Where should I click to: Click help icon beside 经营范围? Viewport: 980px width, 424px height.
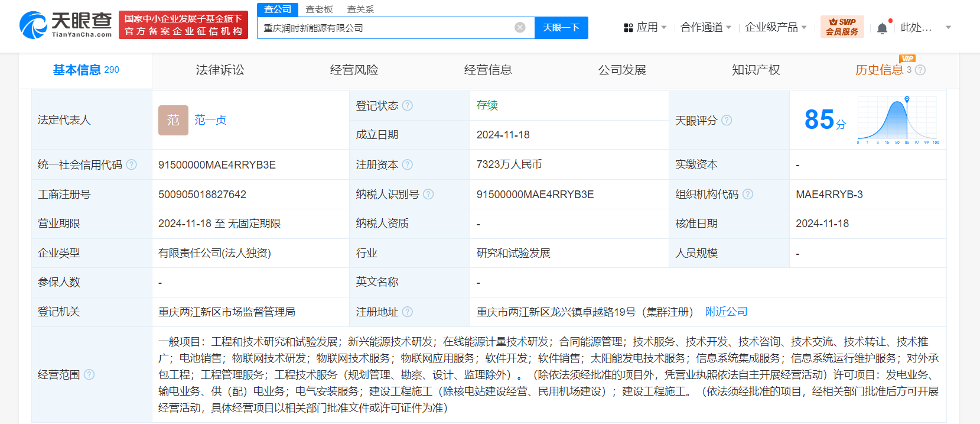point(89,375)
